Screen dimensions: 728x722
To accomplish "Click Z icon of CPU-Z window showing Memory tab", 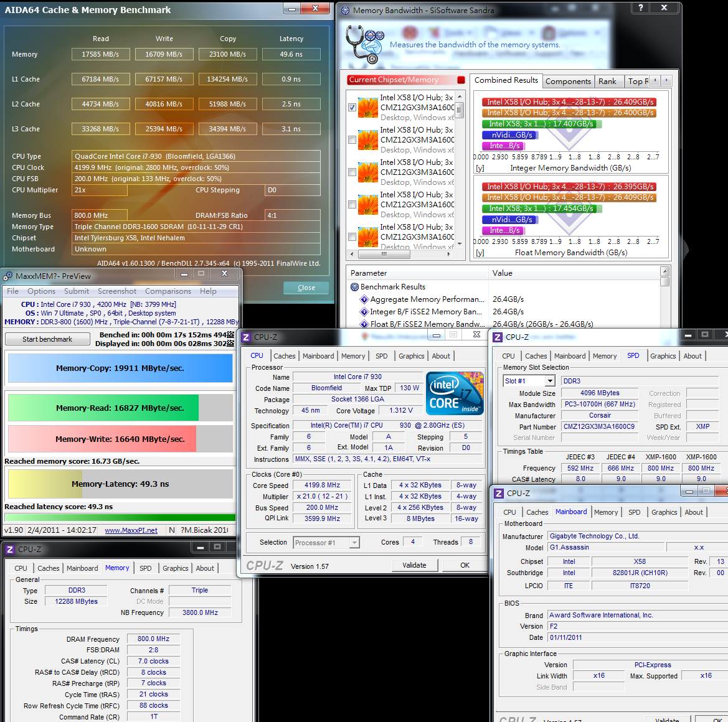I will pos(10,550).
